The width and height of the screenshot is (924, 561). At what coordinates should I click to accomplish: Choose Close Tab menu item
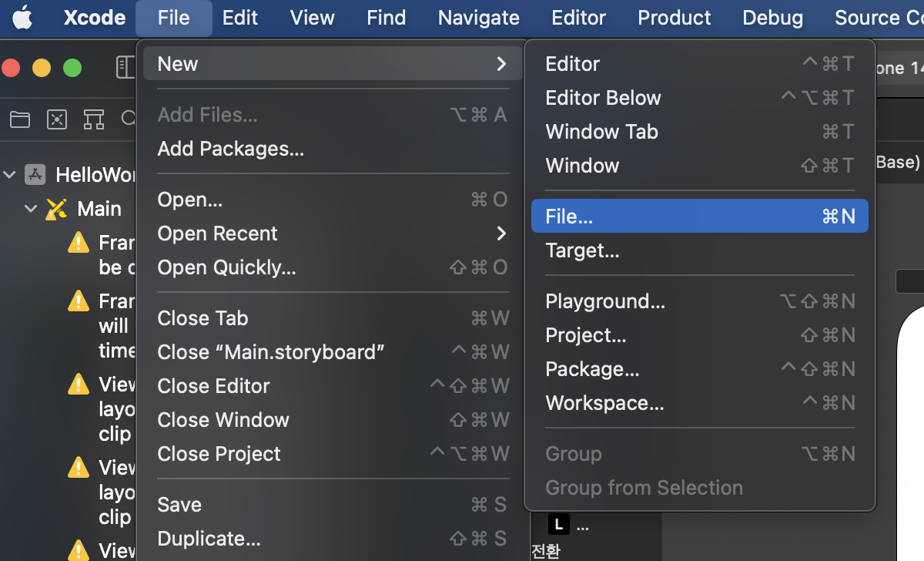click(x=333, y=318)
